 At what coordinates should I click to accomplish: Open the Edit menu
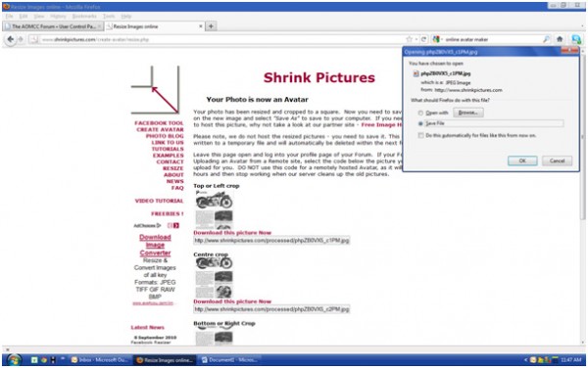point(24,16)
